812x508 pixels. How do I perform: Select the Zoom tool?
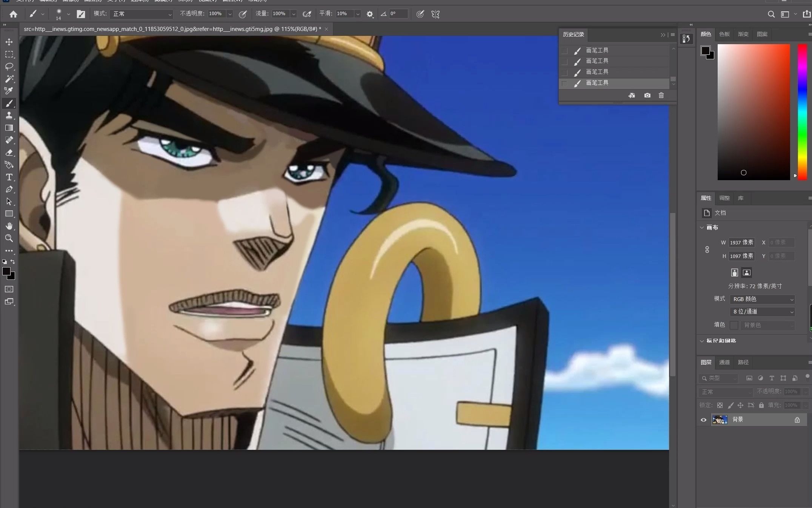pyautogui.click(x=9, y=238)
